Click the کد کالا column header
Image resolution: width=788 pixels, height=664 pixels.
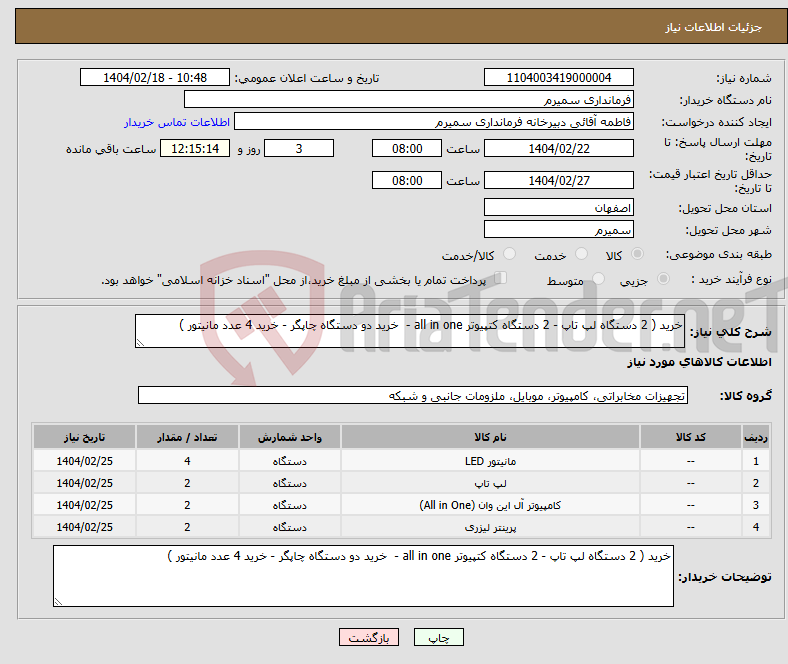coord(691,437)
